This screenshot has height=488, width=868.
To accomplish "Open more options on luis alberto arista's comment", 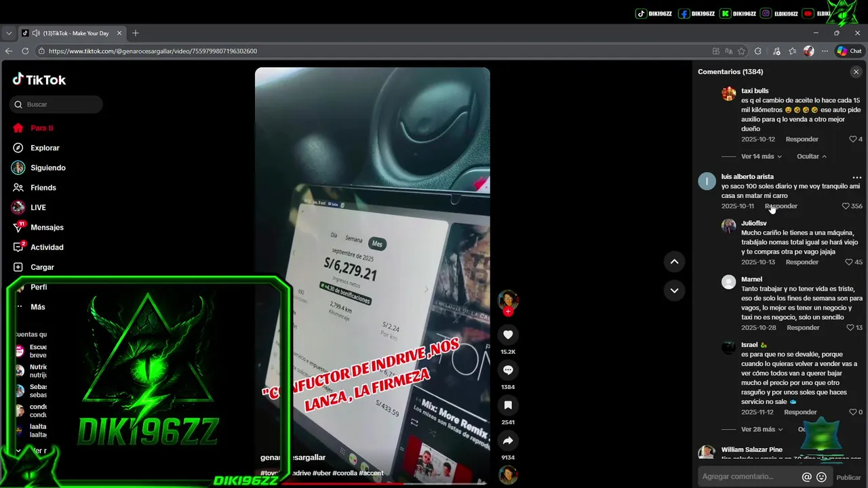I will pyautogui.click(x=856, y=178).
